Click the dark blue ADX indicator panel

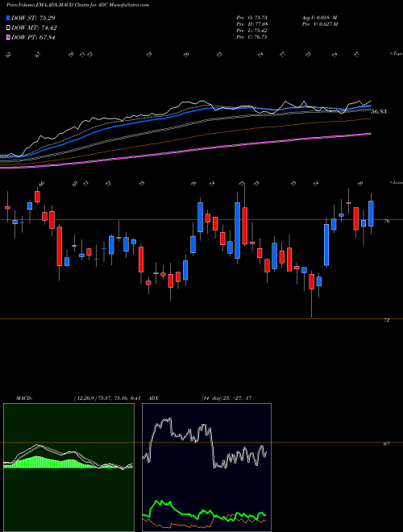[x=206, y=468]
